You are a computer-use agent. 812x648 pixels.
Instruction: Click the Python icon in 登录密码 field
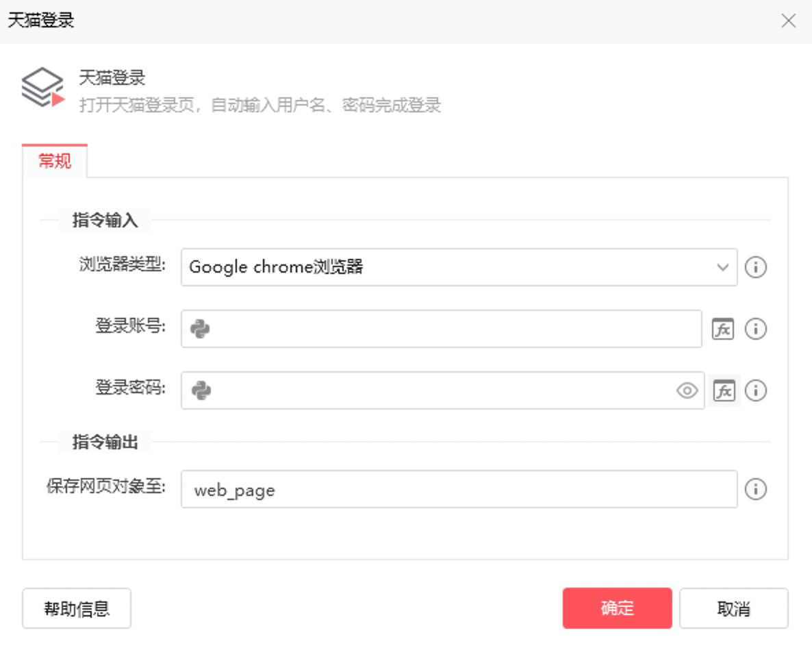201,390
